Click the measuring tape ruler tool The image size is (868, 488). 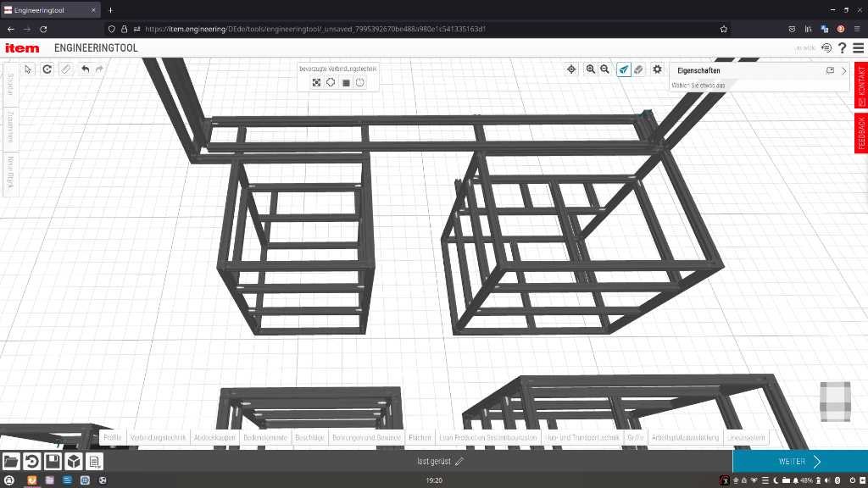pyautogui.click(x=65, y=69)
